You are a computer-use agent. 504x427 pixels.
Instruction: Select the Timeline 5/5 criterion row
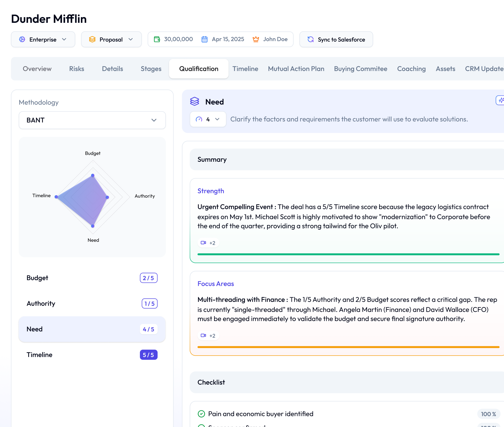pyautogui.click(x=92, y=355)
